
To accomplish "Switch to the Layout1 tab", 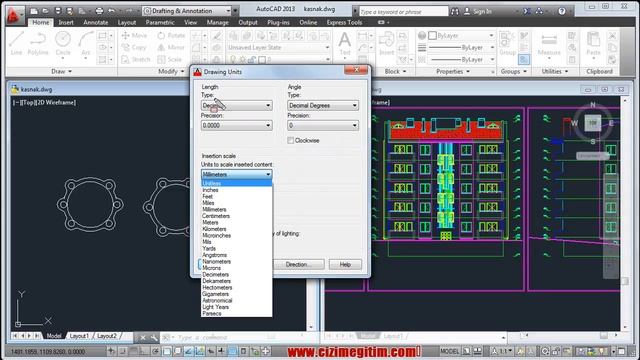I will 79,336.
